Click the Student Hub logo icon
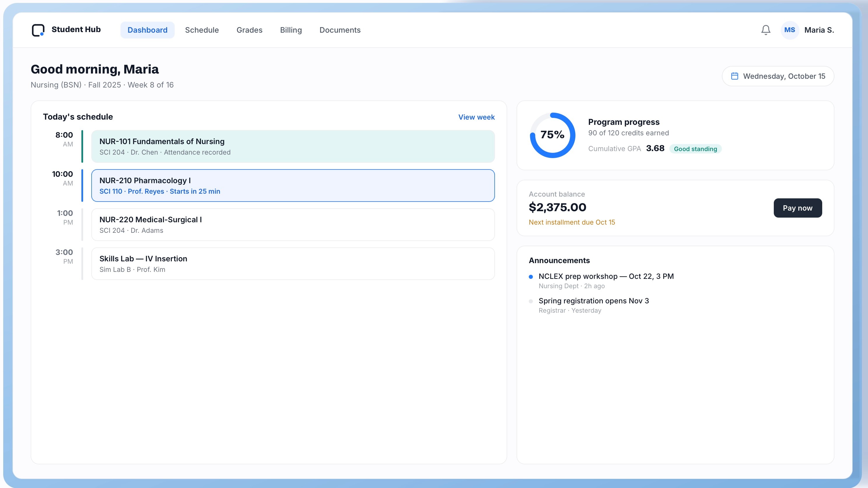 (x=38, y=30)
